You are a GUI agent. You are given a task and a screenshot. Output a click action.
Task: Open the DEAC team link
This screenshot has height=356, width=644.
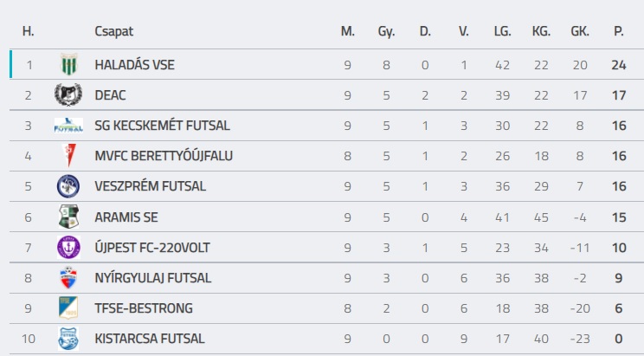point(112,95)
